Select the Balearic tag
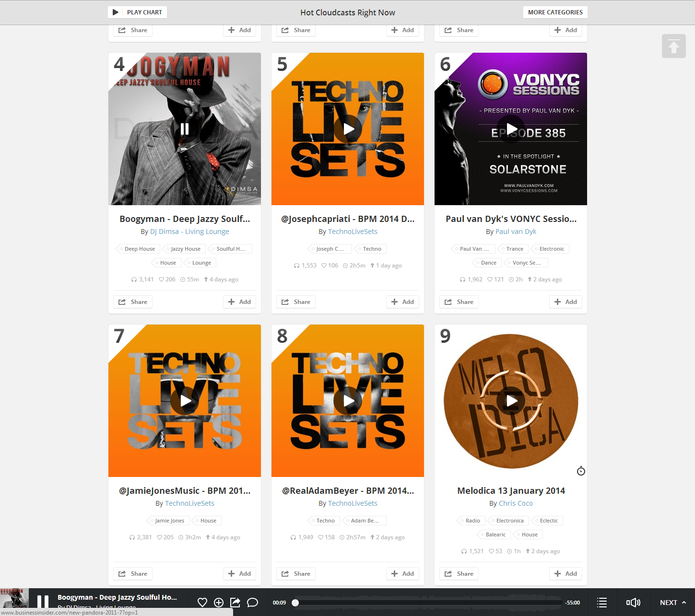The height and width of the screenshot is (616, 695). pyautogui.click(x=494, y=535)
